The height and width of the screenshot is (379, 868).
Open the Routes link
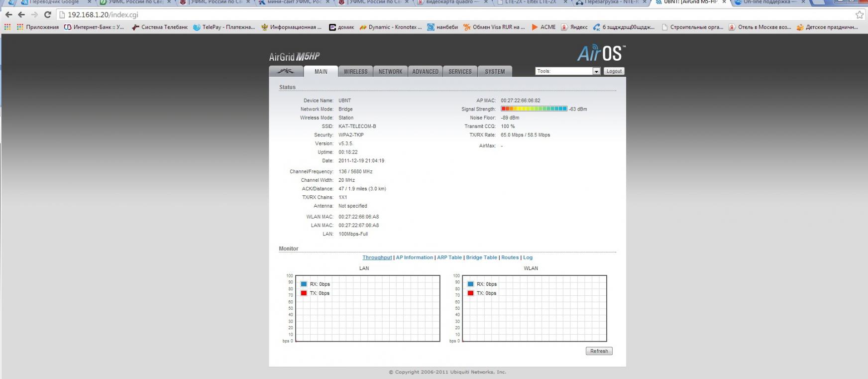(510, 257)
